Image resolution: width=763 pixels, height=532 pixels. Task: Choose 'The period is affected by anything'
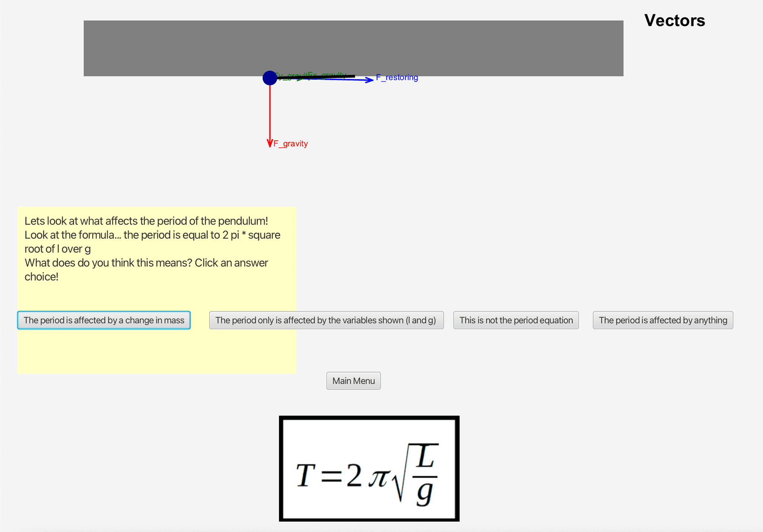[x=663, y=320]
